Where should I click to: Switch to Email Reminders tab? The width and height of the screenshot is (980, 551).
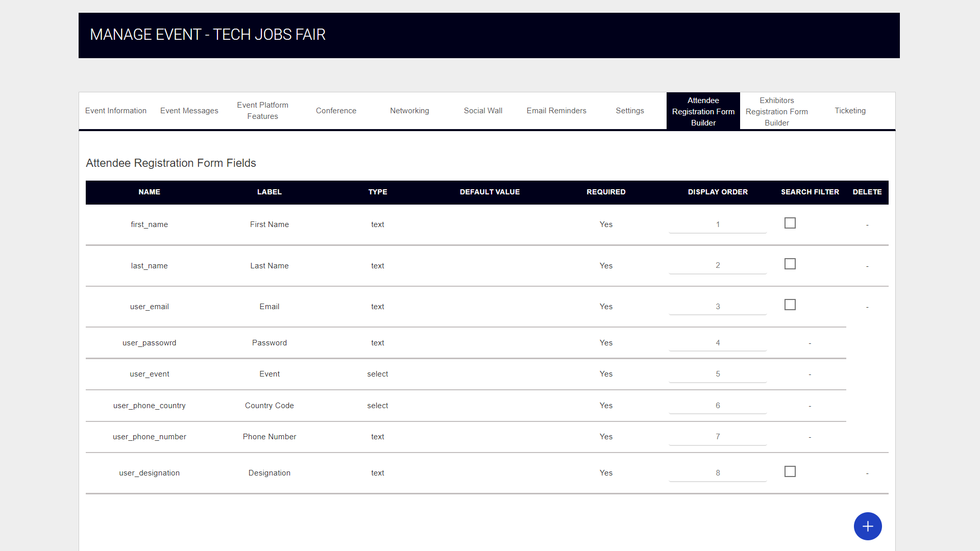pos(557,111)
